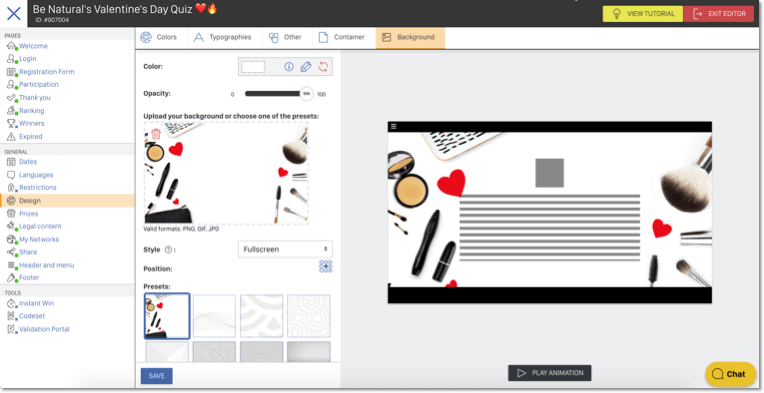This screenshot has height=393, width=764.
Task: Switch to the Other tab
Action: click(x=286, y=37)
